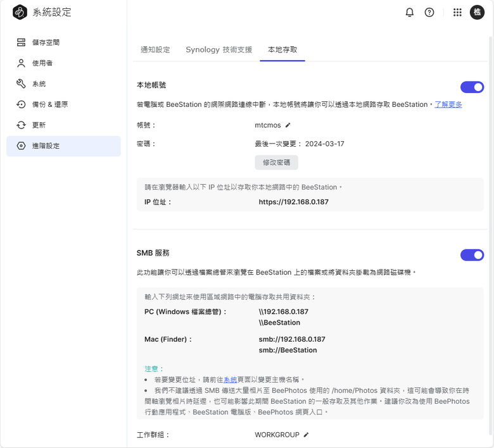Open the Synology 技術支援 tab
This screenshot has width=494, height=448.
[219, 50]
